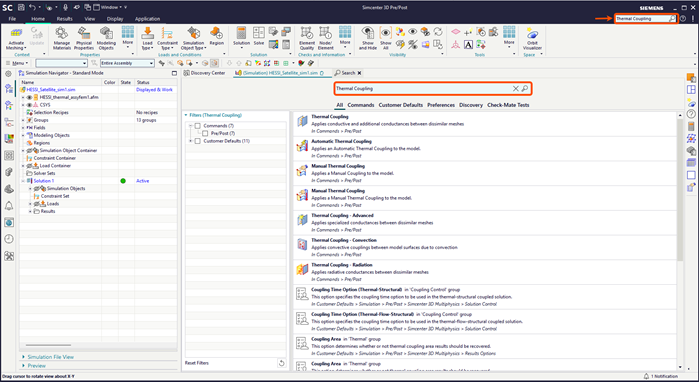This screenshot has height=382, width=699.
Task: Open the Entire Assembly dropdown
Action: (127, 63)
